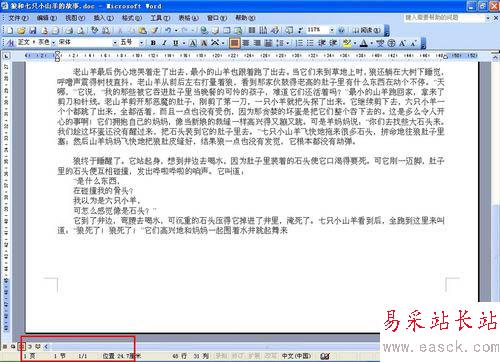Image resolution: width=500 pixels, height=362 pixels.
Task: Increase the paragraph indent
Action: 333,43
